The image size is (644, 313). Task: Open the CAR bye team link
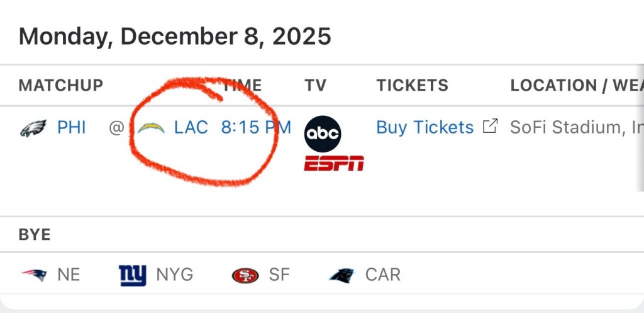click(382, 275)
